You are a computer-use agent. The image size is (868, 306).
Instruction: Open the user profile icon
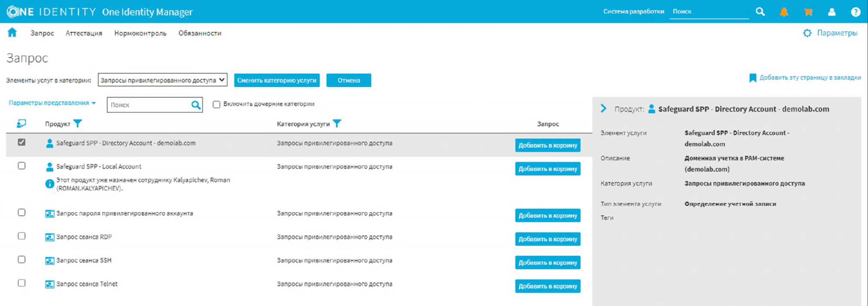[832, 12]
